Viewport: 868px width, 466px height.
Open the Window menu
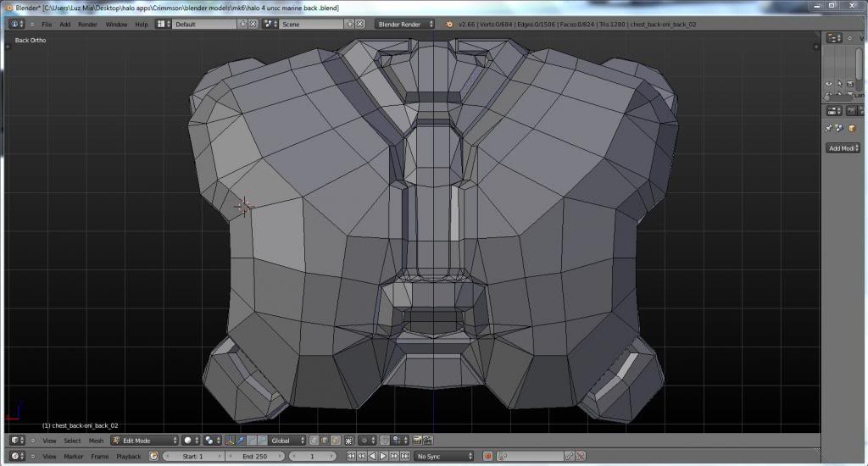pyautogui.click(x=116, y=25)
